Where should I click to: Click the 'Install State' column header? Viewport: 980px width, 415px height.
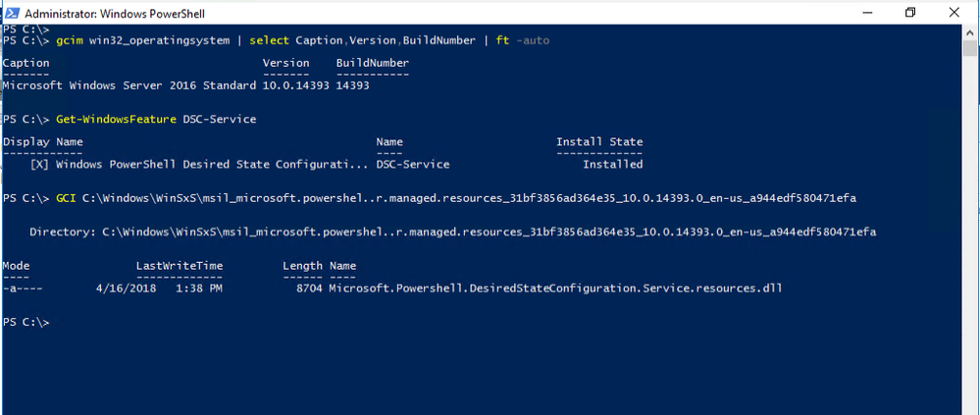pos(599,142)
